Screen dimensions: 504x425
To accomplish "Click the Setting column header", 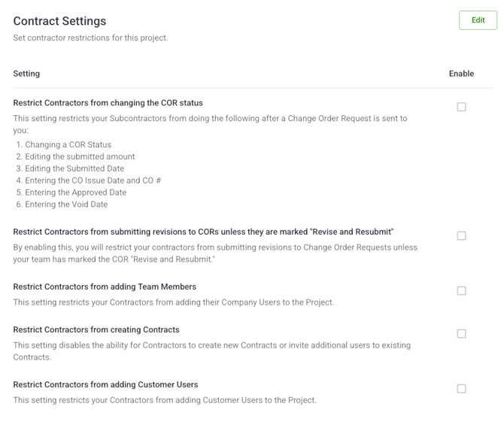I will click(26, 74).
